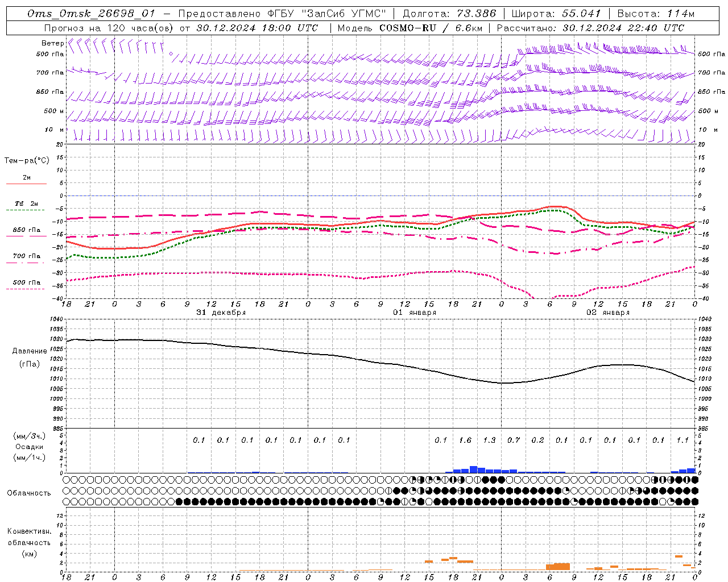Viewport: 728px width, 582px height.
Task: Click the model name COSMO-RU / 6.6км
Action: click(431, 28)
